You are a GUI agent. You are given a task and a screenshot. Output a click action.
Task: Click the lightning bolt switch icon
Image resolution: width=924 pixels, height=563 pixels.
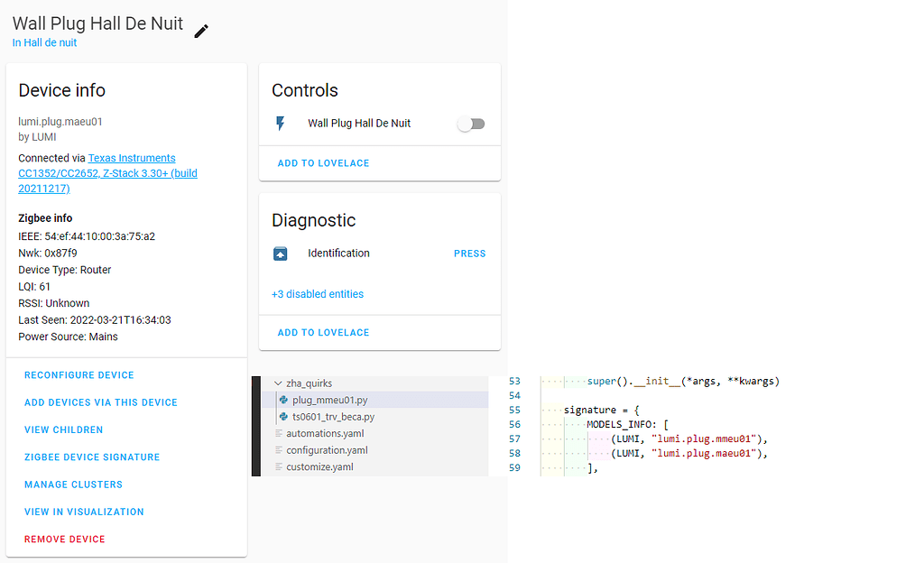[x=280, y=124]
